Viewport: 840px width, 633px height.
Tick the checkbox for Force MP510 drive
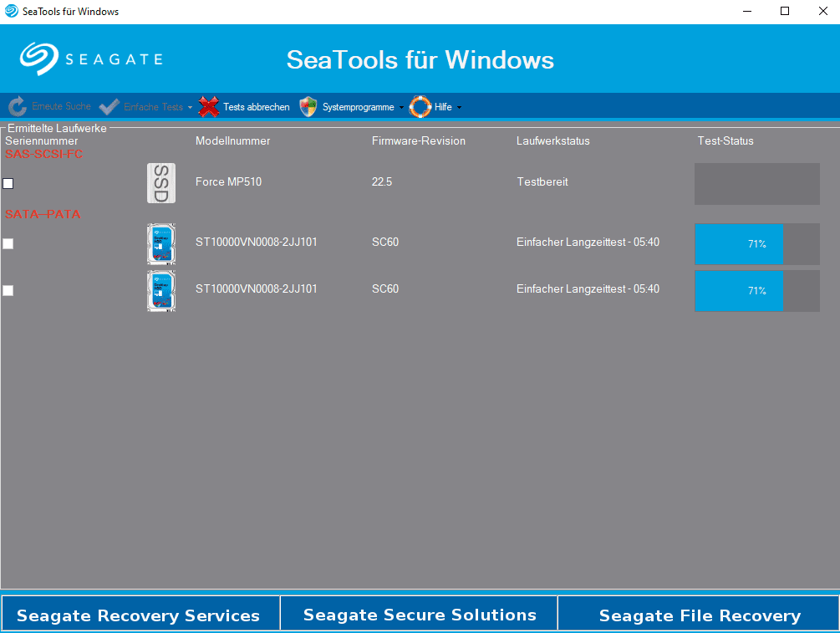tap(8, 183)
